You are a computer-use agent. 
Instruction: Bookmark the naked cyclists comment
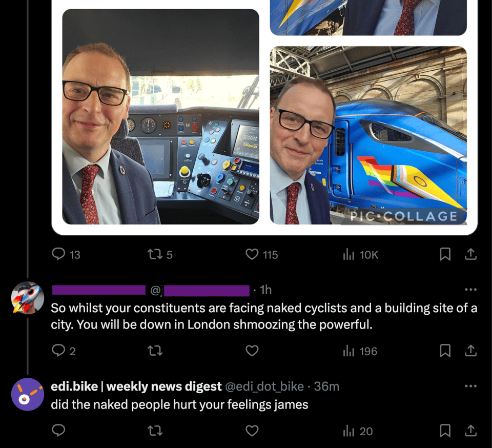point(445,351)
